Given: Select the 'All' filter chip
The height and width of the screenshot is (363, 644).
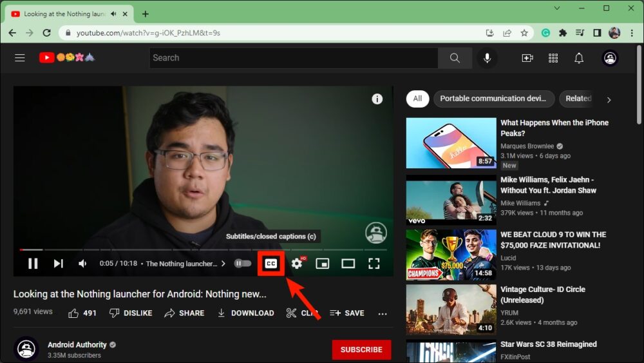Looking at the screenshot, I should (x=417, y=99).
